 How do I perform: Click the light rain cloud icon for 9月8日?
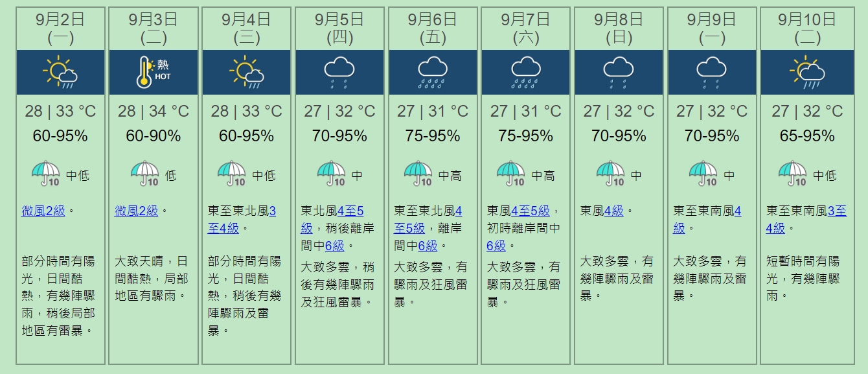pos(619,72)
